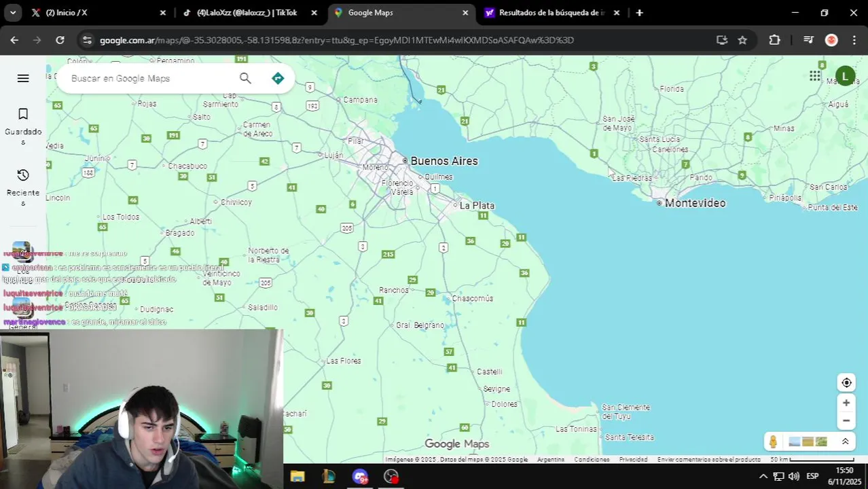The width and height of the screenshot is (868, 489).
Task: Select the Google Maps tab
Action: (x=401, y=12)
